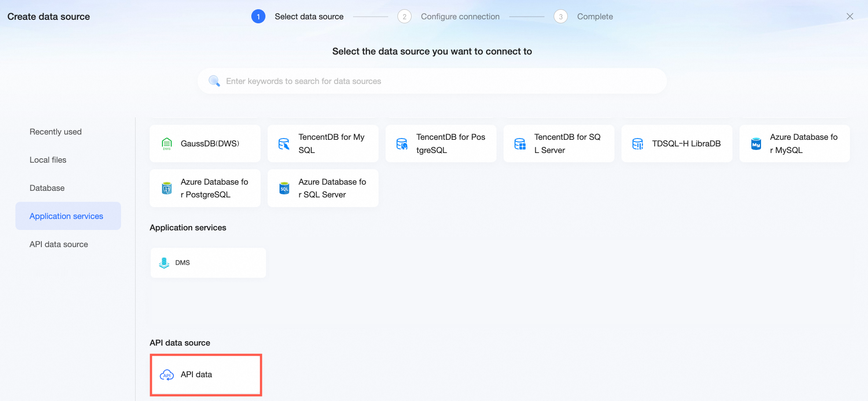Click the TDSQL-H LibraDB icon
Image resolution: width=868 pixels, height=401 pixels.
coord(638,144)
